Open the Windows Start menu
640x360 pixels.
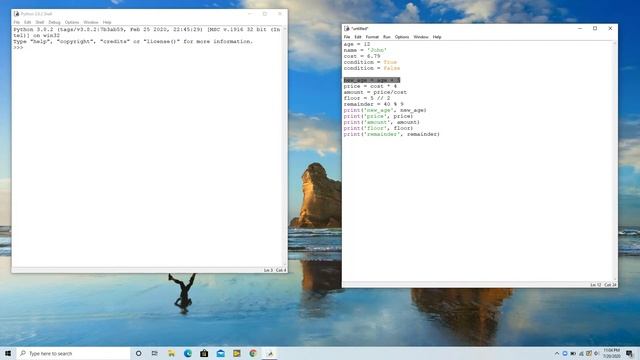coord(8,353)
